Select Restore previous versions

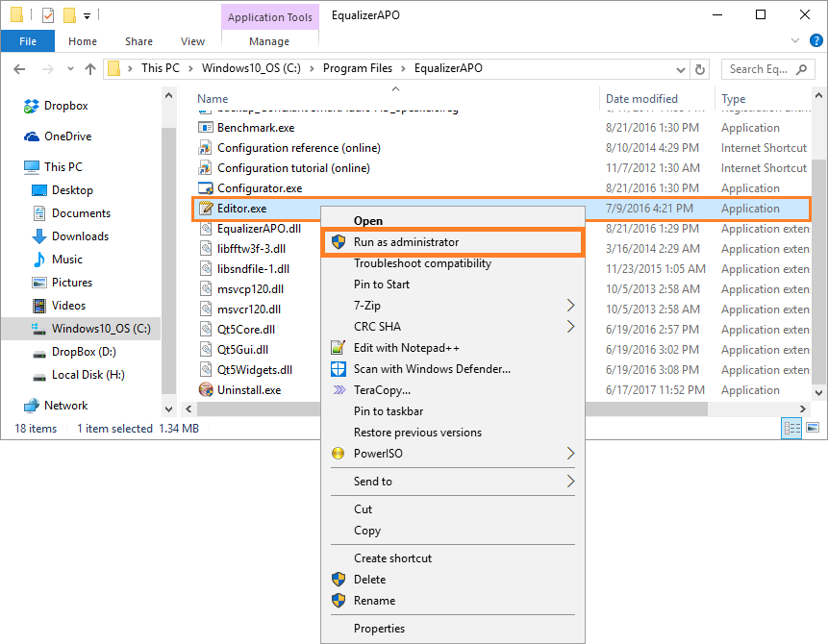pyautogui.click(x=453, y=433)
